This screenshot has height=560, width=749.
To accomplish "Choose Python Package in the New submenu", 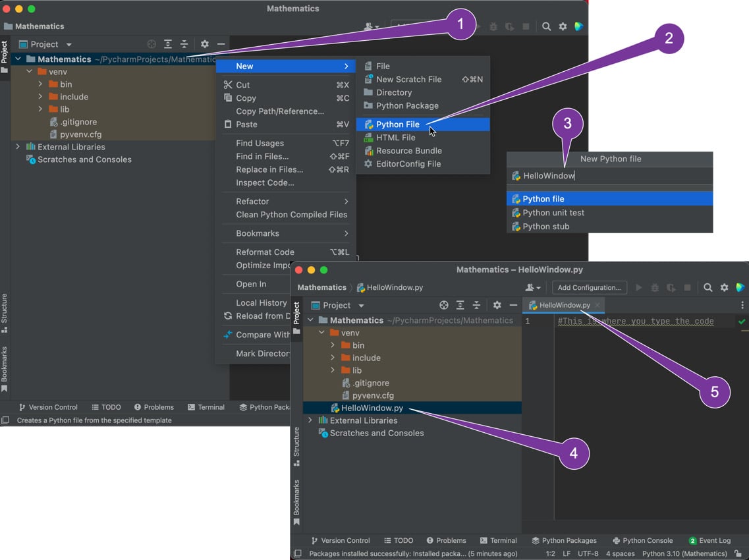I will [423, 105].
